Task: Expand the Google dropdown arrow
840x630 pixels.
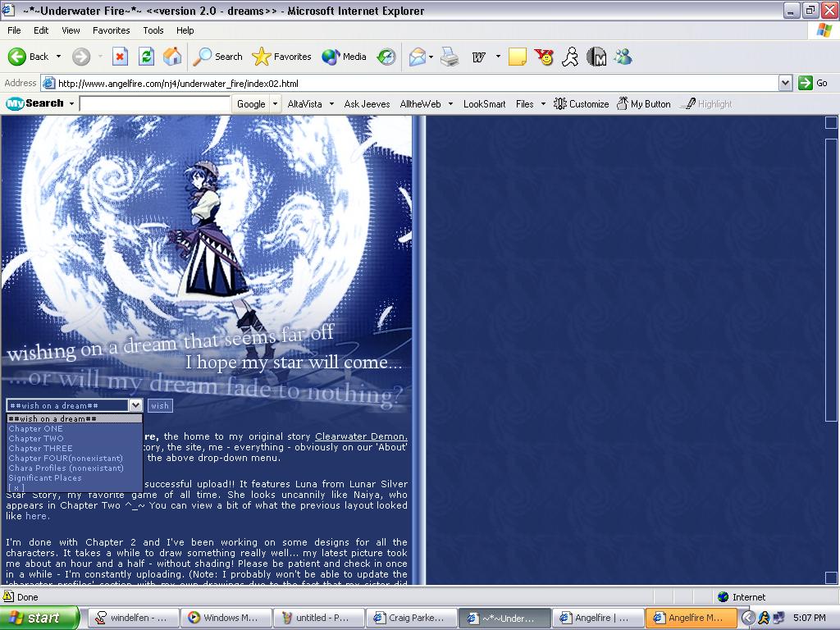Action: pos(276,104)
